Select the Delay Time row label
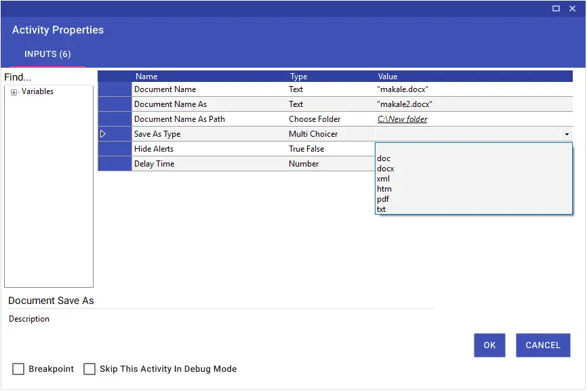 155,164
